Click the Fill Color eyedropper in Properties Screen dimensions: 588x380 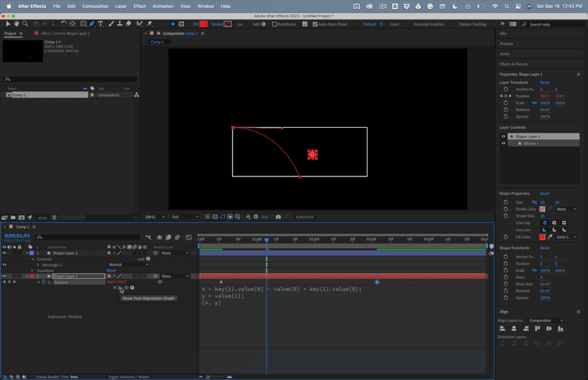[x=550, y=237]
